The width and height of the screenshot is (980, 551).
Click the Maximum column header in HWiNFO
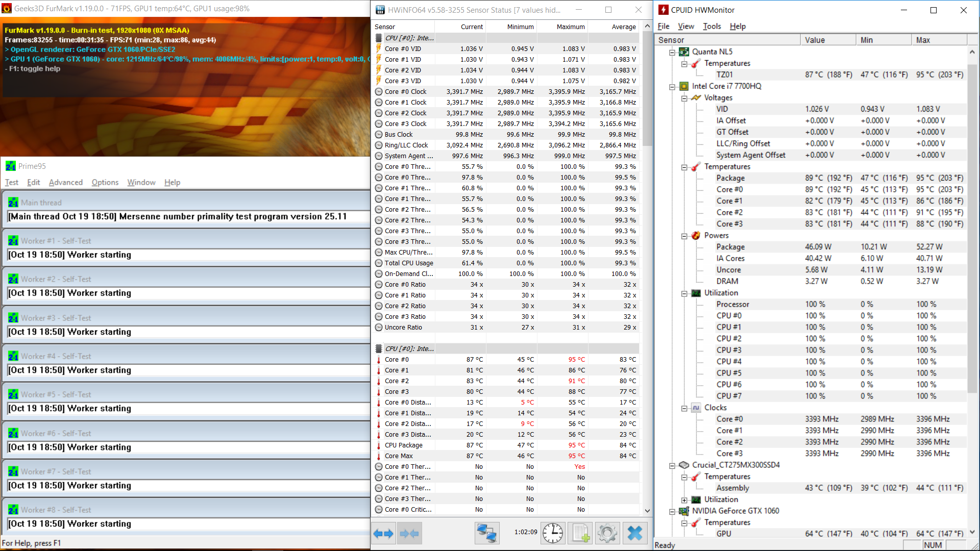[x=562, y=27]
